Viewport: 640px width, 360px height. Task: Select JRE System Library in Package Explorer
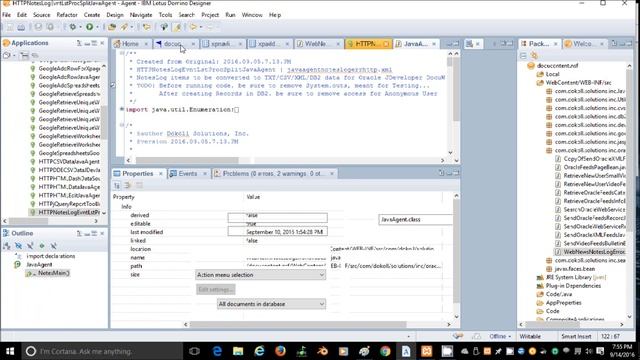click(x=576, y=277)
